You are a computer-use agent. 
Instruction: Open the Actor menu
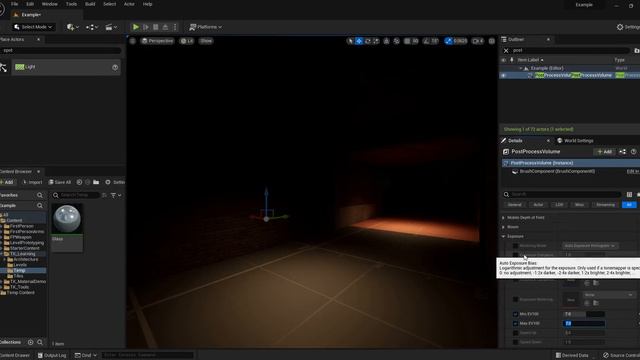click(x=129, y=4)
